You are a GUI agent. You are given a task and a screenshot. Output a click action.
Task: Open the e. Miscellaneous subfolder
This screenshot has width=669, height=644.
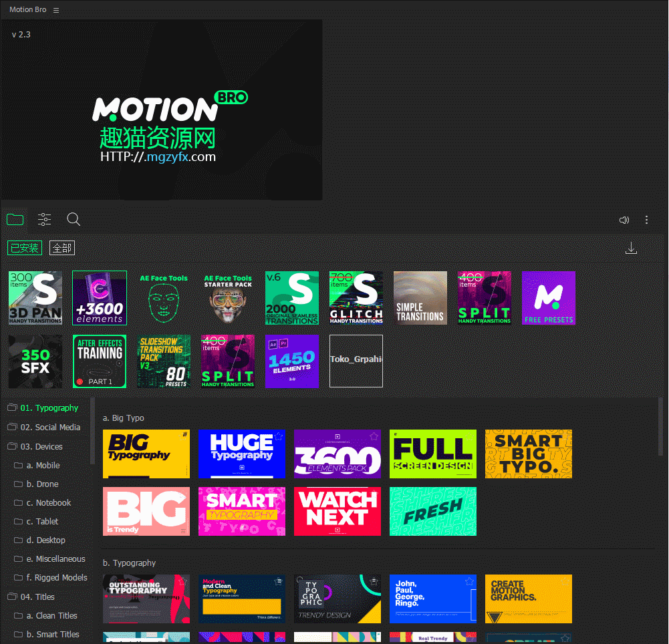(x=49, y=559)
